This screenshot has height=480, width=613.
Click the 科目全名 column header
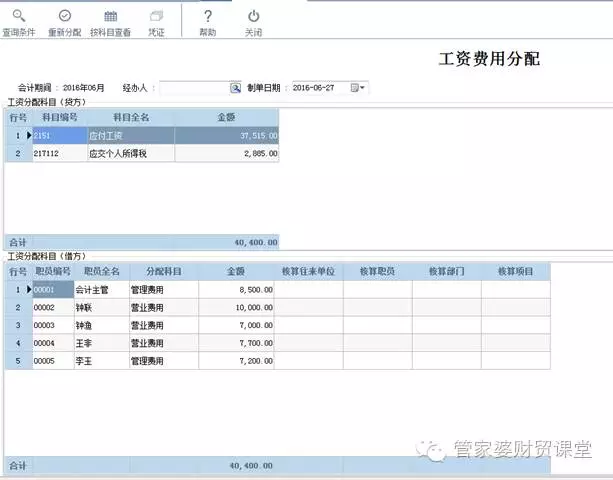131,117
